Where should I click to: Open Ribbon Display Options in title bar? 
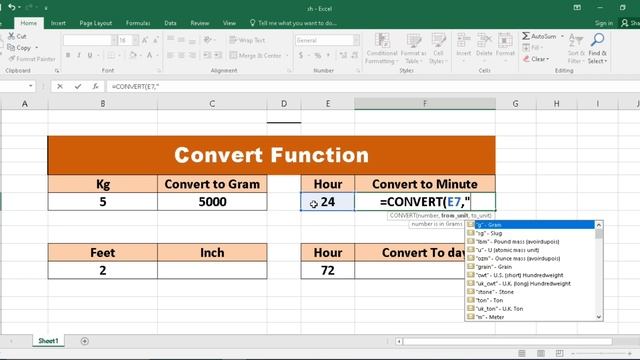click(577, 8)
